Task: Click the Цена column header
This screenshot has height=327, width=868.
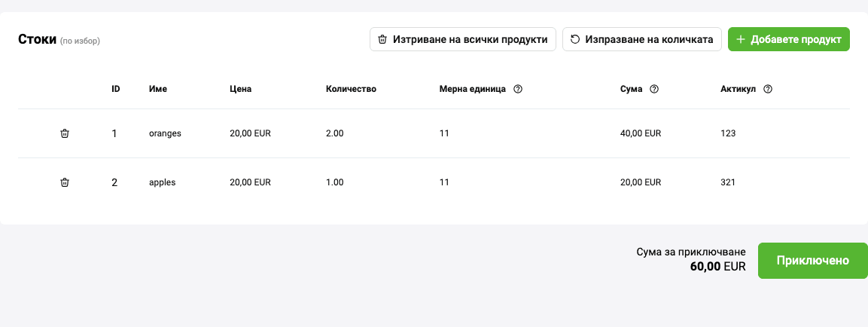Action: pos(240,89)
